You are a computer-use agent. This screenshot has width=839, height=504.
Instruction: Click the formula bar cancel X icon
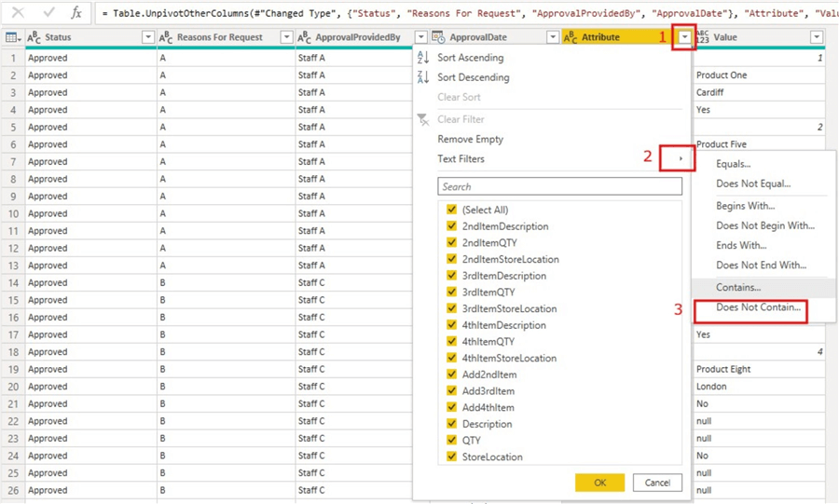coord(17,13)
